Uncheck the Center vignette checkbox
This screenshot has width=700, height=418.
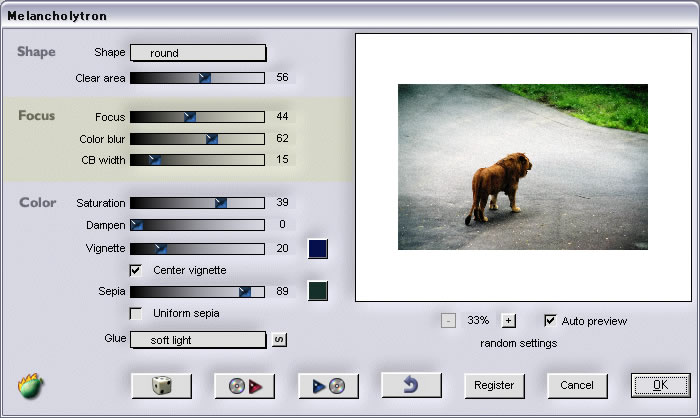coord(136,270)
